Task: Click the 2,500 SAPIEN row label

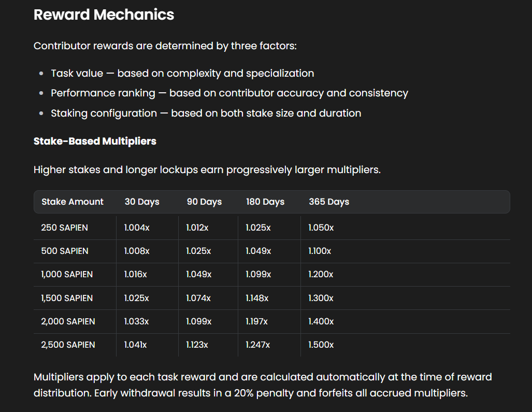Action: click(68, 345)
